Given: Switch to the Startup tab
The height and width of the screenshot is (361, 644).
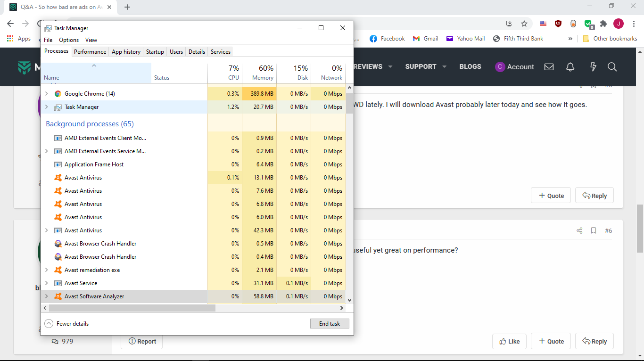Looking at the screenshot, I should point(155,52).
